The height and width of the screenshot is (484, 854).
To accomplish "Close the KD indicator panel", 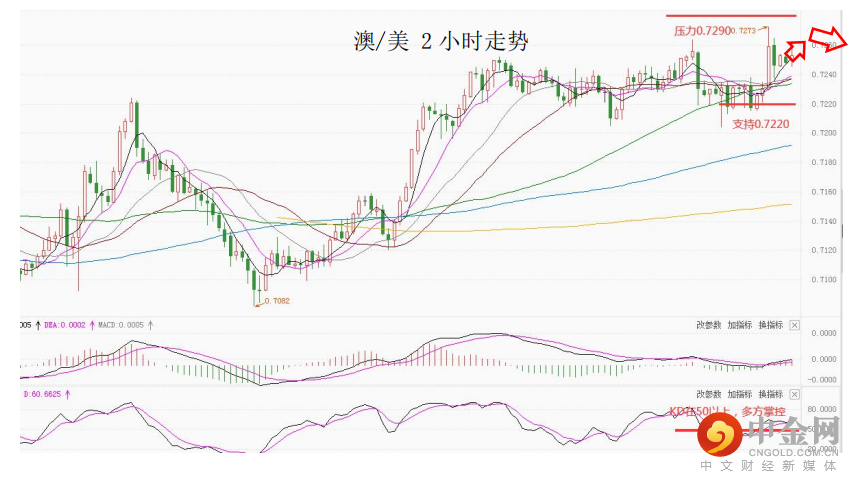I will (x=795, y=394).
